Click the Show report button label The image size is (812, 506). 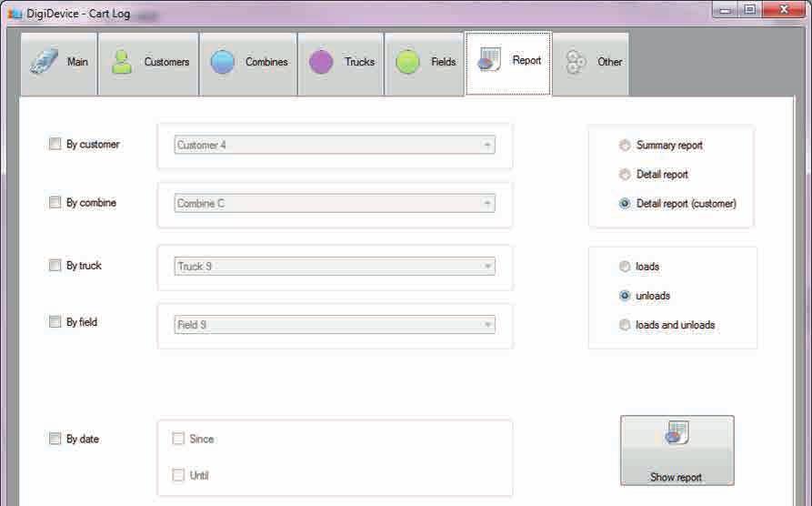point(676,477)
